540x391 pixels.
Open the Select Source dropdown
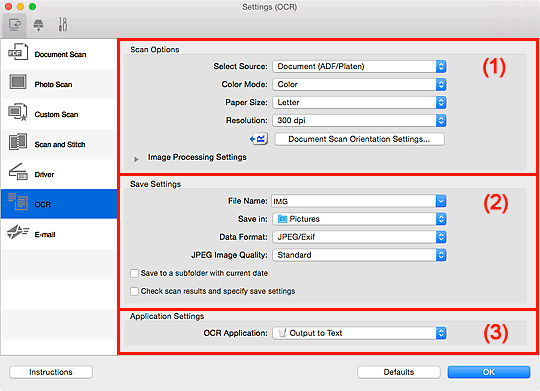tap(359, 66)
